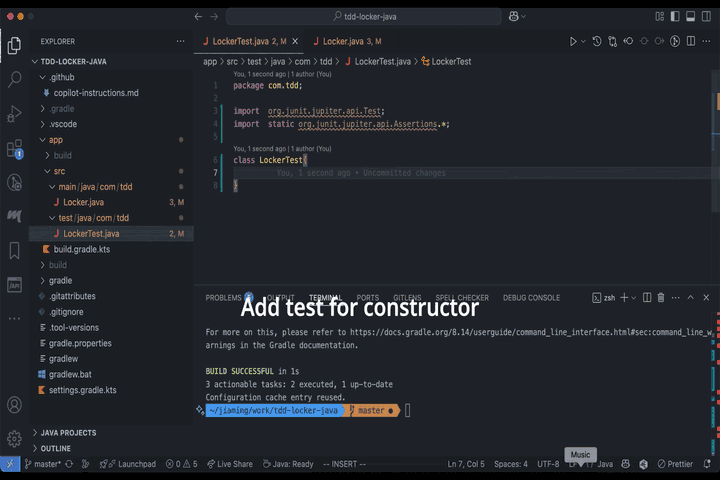Open new terminal launch profile dropdown
The image size is (720, 480).
pos(634,298)
